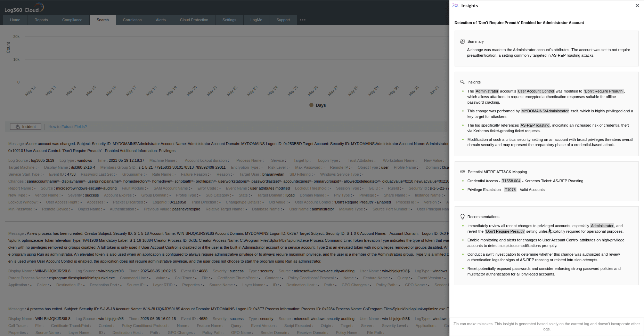Click the Incident button

pos(26,127)
